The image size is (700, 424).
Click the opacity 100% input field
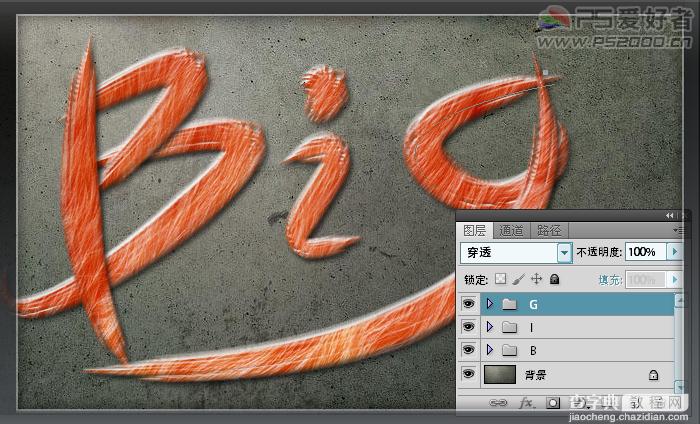[x=646, y=252]
